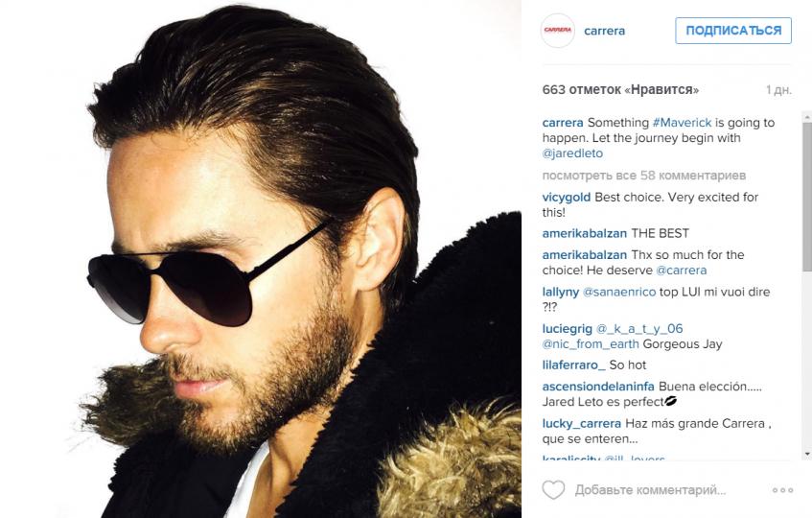
Task: Click the ПОДПИСАТЬСЯ follow button
Action: pyautogui.click(x=733, y=31)
